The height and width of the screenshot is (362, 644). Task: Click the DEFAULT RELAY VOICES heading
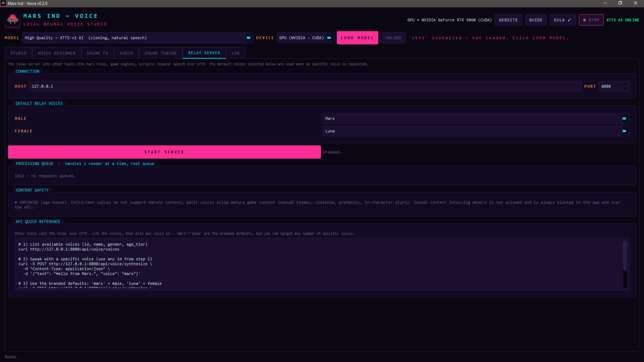tap(39, 104)
